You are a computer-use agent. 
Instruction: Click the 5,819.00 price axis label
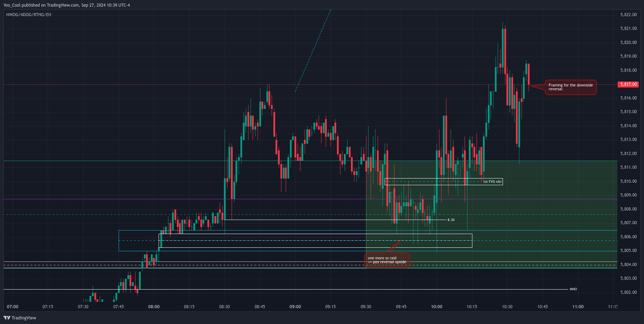point(629,56)
